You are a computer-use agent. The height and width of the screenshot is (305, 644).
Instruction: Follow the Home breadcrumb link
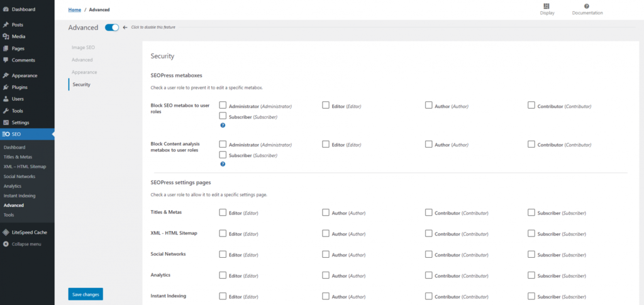[74, 10]
